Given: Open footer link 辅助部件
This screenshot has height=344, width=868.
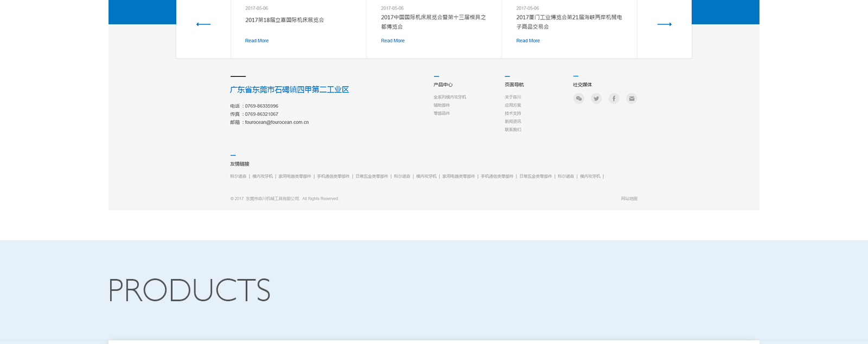Looking at the screenshot, I should point(442,106).
